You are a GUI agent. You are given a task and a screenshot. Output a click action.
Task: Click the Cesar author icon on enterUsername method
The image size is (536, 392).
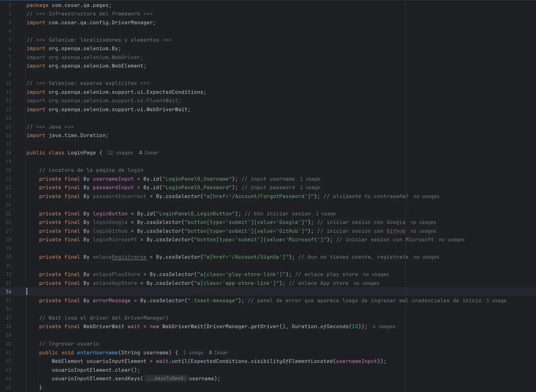(x=210, y=353)
